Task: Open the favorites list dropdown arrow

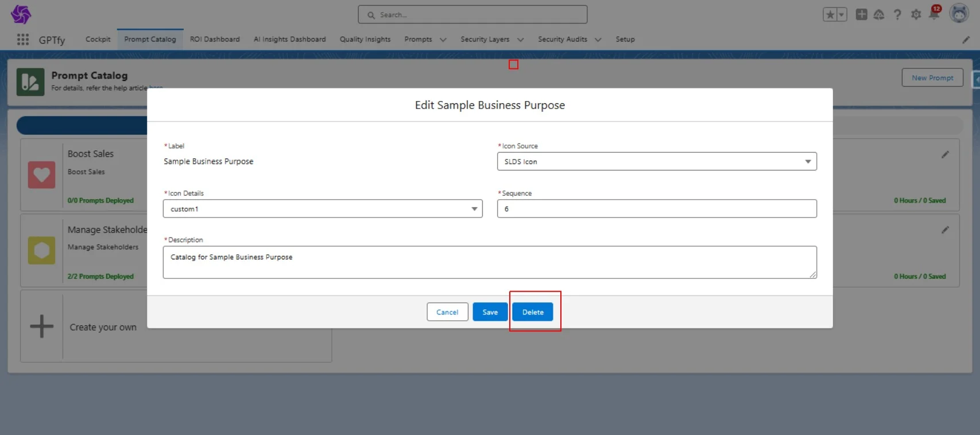Action: 842,15
